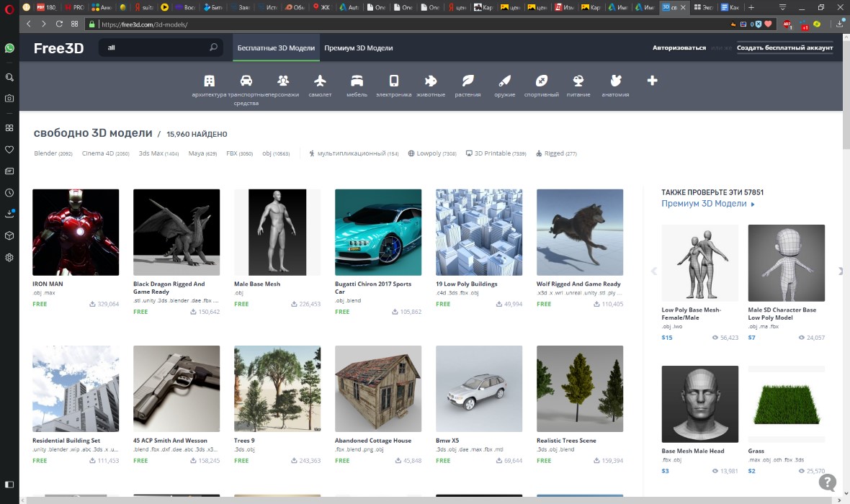This screenshot has height=504, width=850.
Task: Click Создать бесплатный аккаунт button
Action: point(784,48)
